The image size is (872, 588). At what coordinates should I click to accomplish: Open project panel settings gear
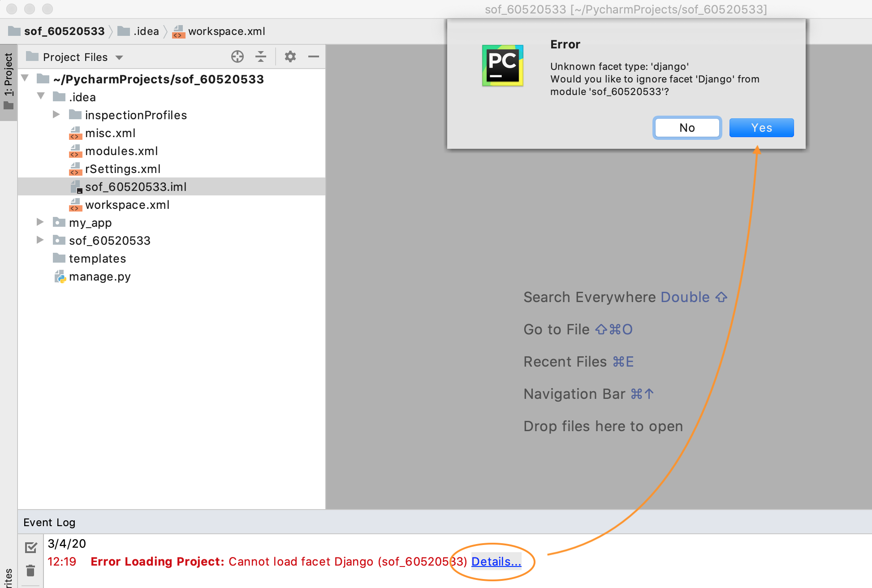(x=290, y=56)
